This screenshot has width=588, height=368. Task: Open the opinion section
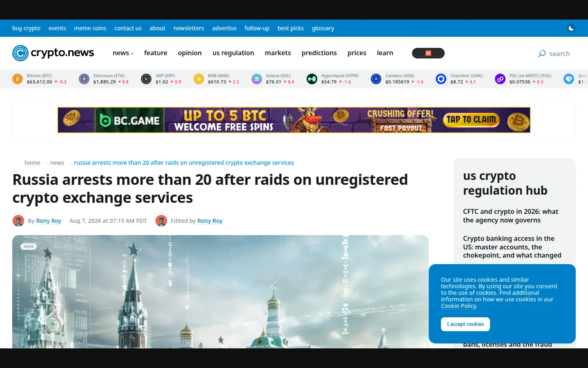tap(190, 53)
